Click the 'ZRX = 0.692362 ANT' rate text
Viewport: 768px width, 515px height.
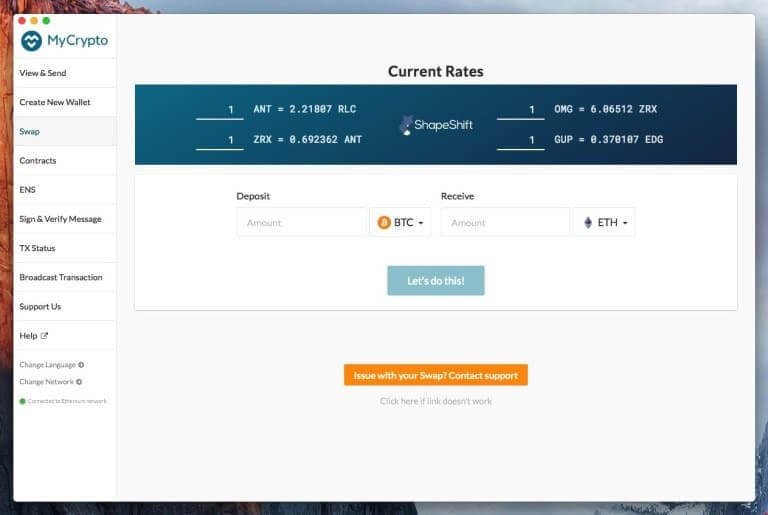click(308, 140)
